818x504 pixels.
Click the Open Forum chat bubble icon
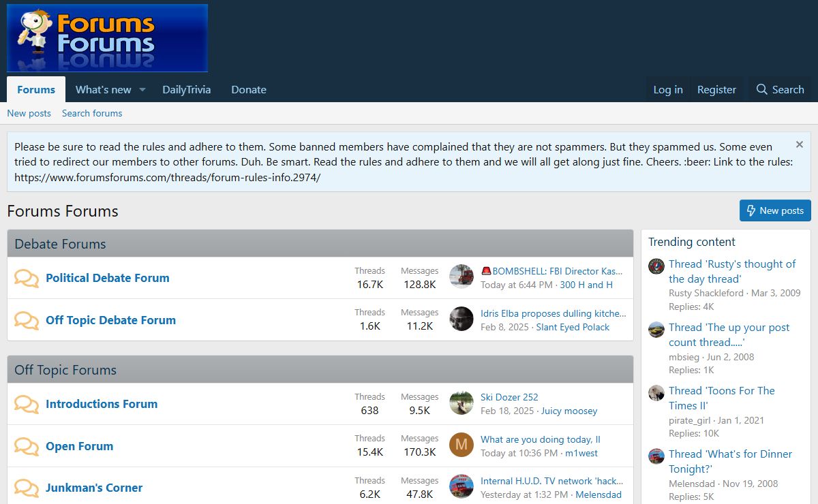click(x=27, y=447)
